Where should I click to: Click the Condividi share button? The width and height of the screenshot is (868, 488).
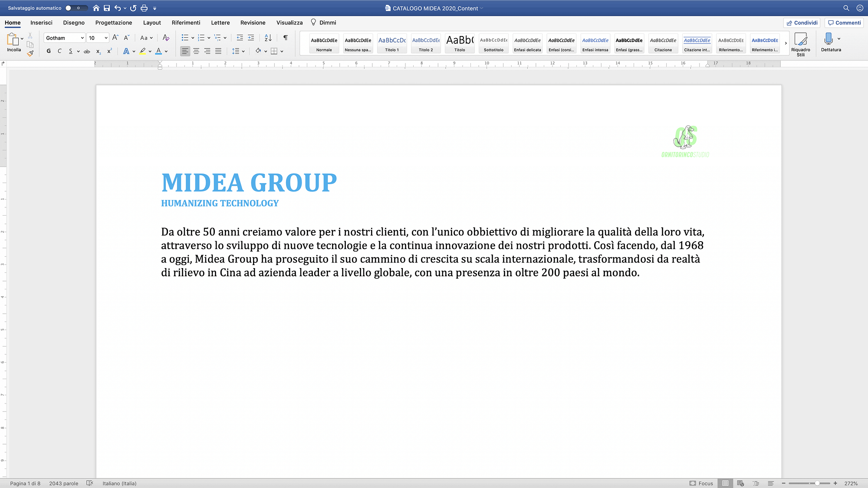coord(802,23)
